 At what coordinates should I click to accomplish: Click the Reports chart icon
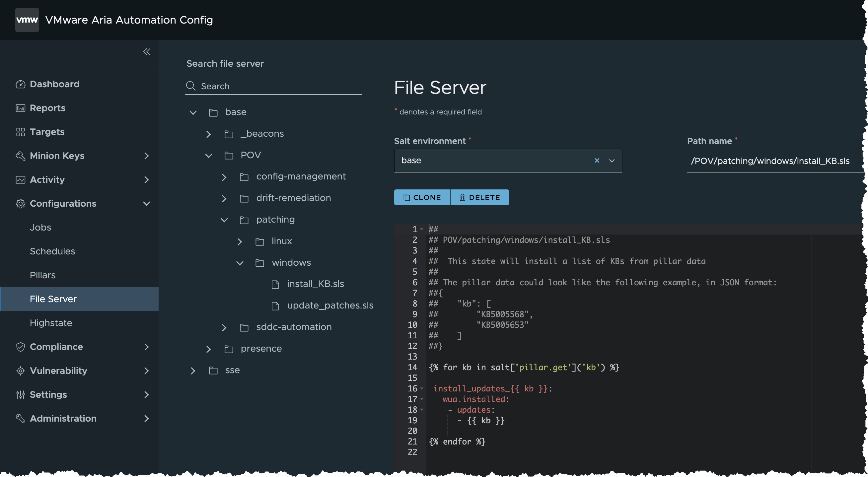21,108
